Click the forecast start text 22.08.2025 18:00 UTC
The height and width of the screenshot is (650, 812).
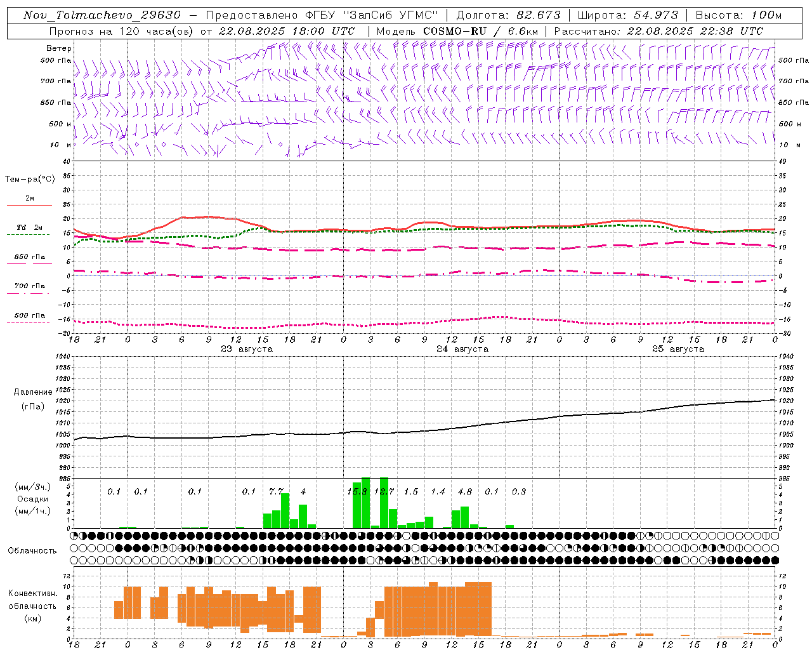287,31
